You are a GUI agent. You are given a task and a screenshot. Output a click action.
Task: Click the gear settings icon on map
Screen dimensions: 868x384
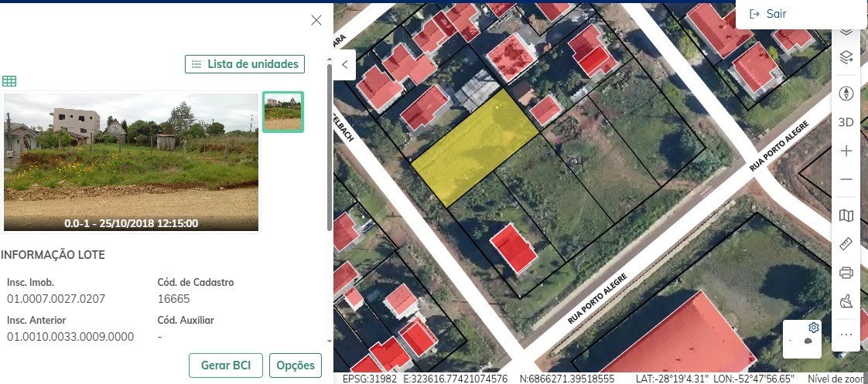point(813,327)
